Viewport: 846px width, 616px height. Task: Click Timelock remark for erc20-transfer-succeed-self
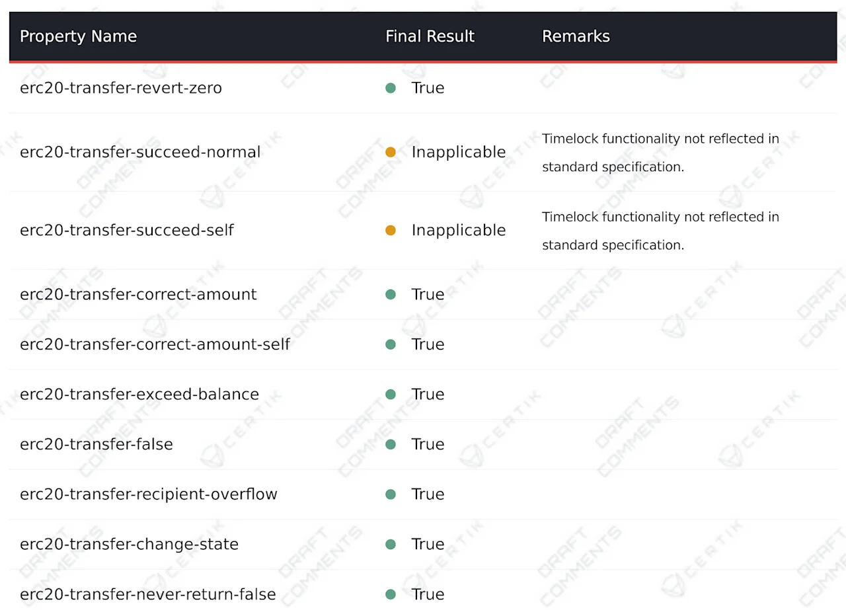(x=660, y=231)
